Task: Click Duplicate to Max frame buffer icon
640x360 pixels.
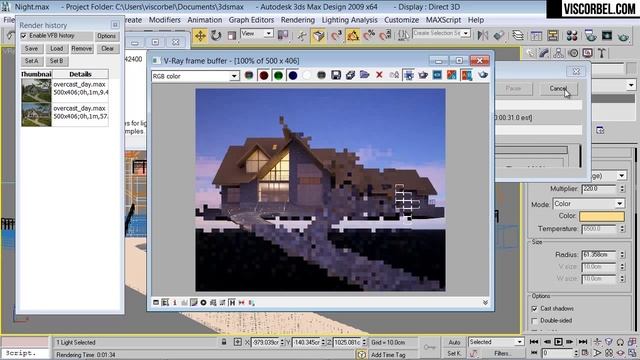Action: coord(394,75)
